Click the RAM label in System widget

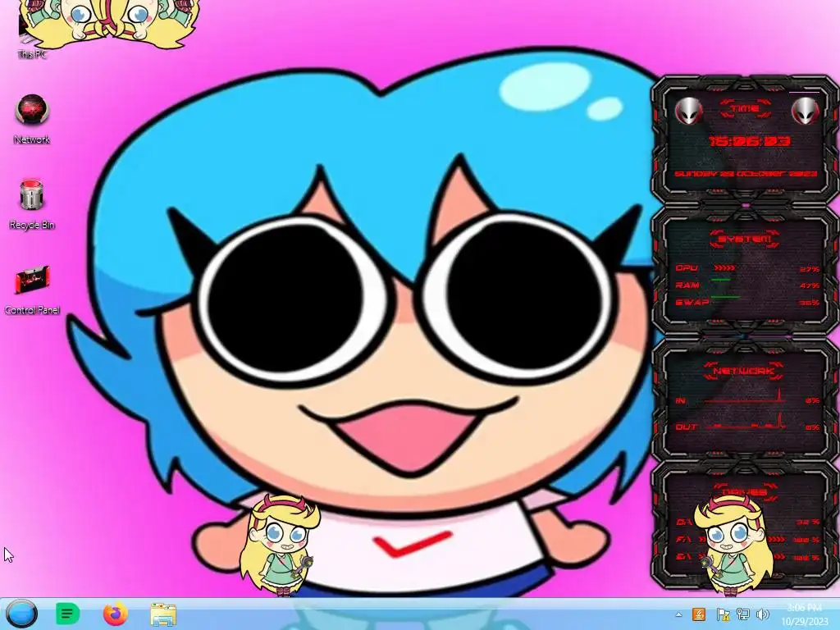687,285
